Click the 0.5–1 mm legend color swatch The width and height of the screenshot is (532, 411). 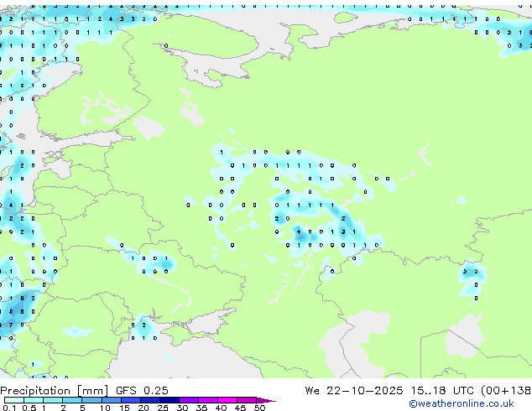coord(34,400)
